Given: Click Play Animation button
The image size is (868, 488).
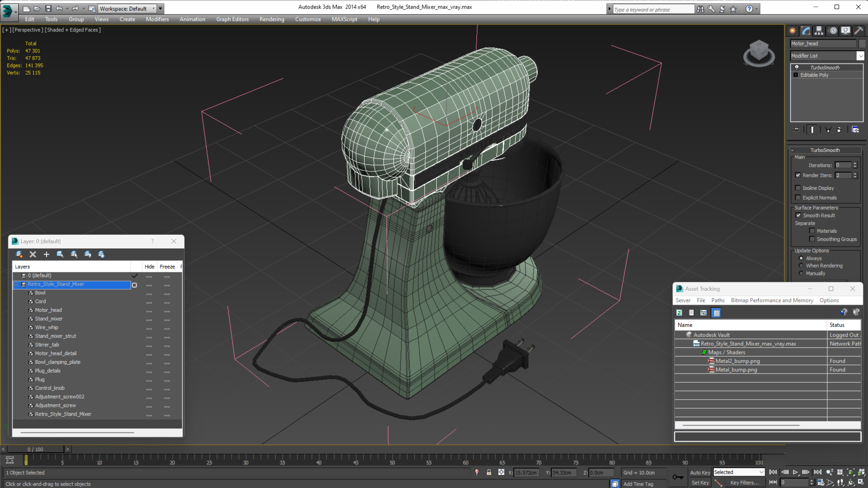Looking at the screenshot, I should pyautogui.click(x=795, y=472).
